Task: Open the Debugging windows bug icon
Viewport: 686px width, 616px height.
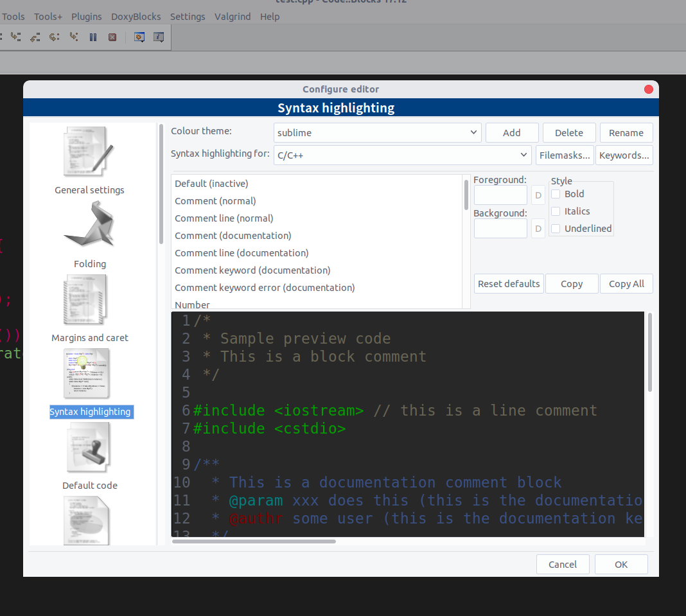Action: (139, 37)
